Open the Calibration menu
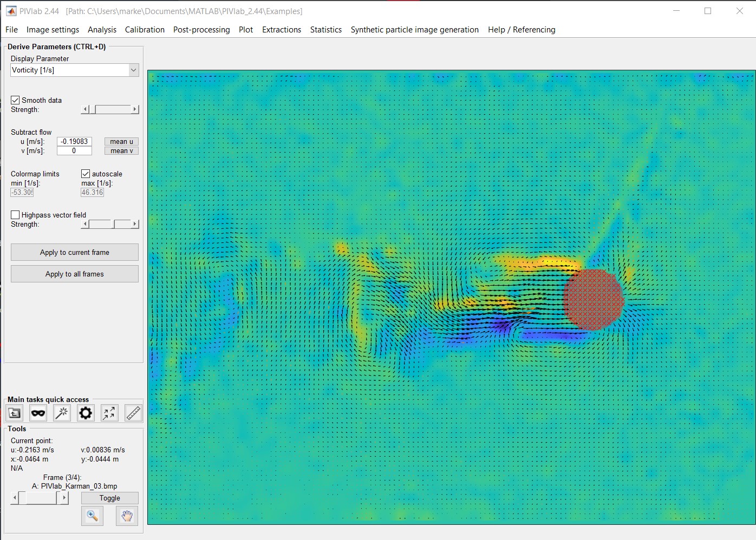The width and height of the screenshot is (756, 540). tap(145, 30)
